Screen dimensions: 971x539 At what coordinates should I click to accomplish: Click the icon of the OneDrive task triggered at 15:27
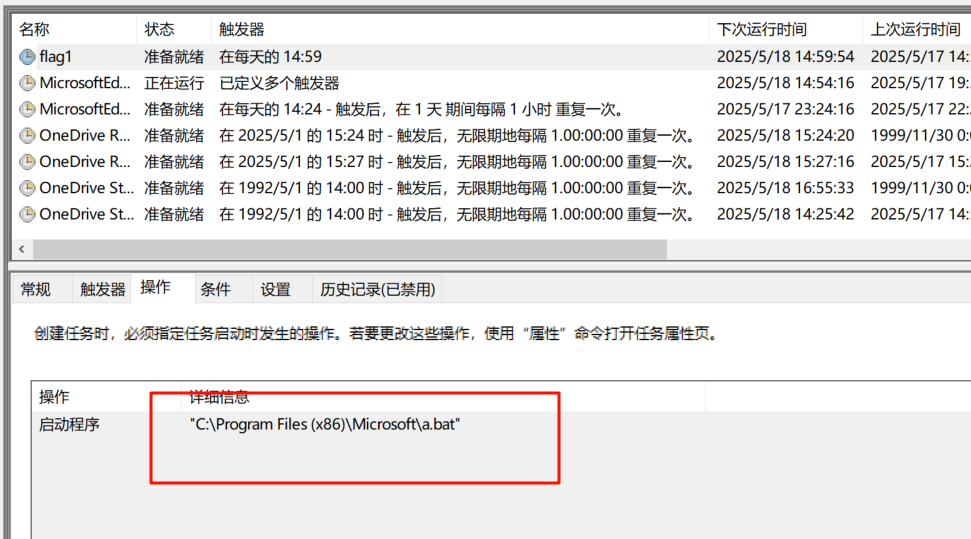[x=27, y=161]
